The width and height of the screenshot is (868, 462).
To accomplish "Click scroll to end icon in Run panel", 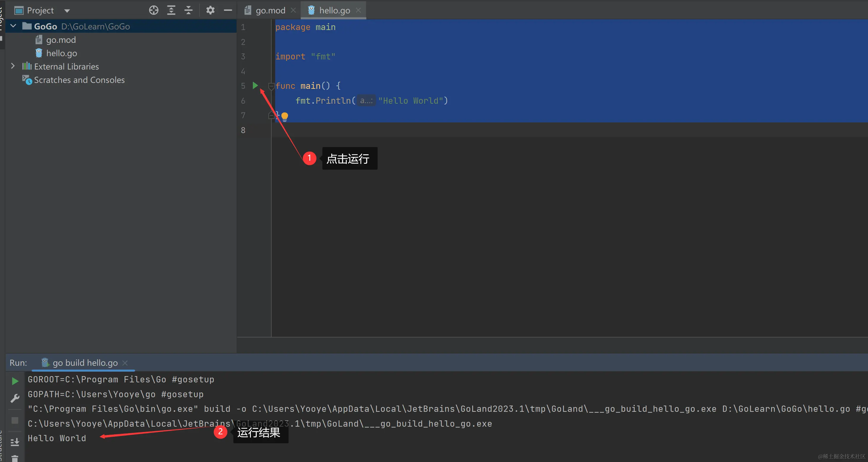I will tap(15, 442).
